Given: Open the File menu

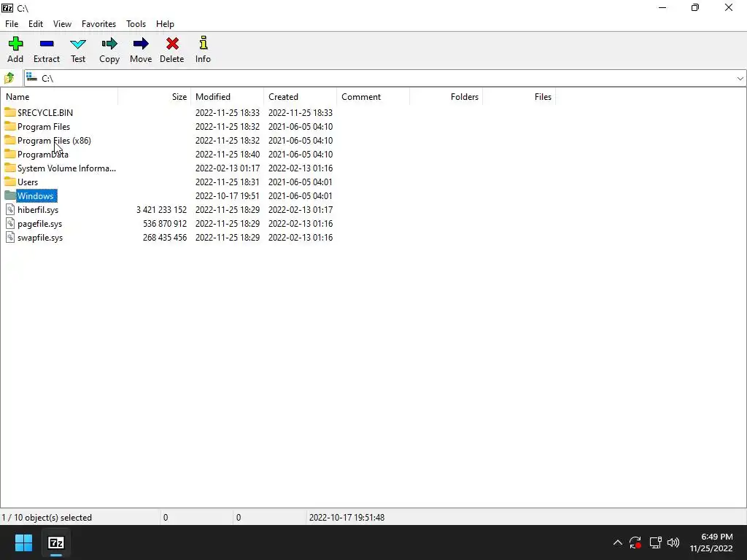Looking at the screenshot, I should [x=12, y=24].
